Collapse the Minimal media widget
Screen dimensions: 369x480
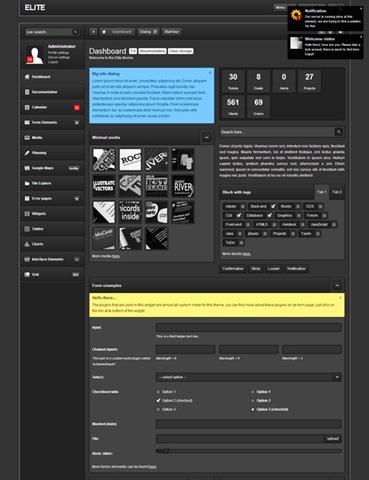pos(207,137)
